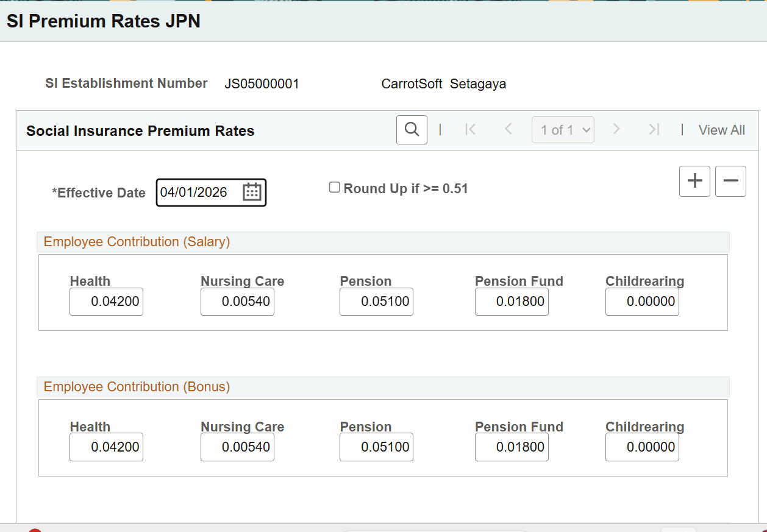The height and width of the screenshot is (532, 767).
Task: Click Bonus Pension rate field
Action: pyautogui.click(x=376, y=447)
